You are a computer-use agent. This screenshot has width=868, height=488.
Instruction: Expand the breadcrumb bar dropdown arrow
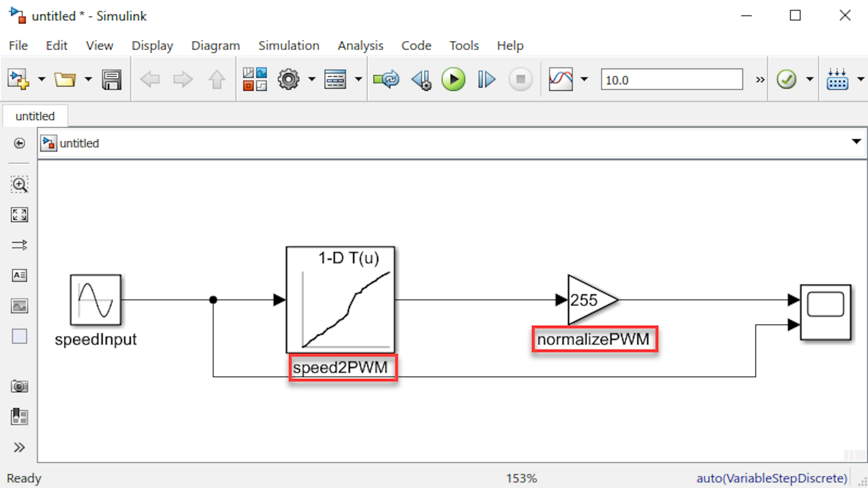(856, 141)
